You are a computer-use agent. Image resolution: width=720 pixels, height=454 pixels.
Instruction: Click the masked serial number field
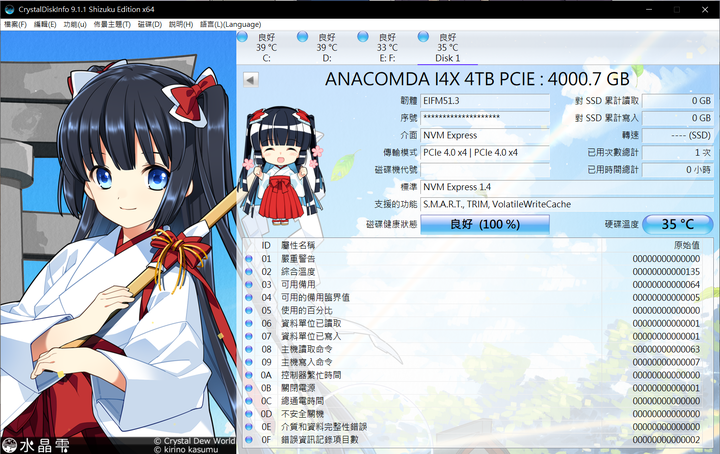(x=485, y=118)
